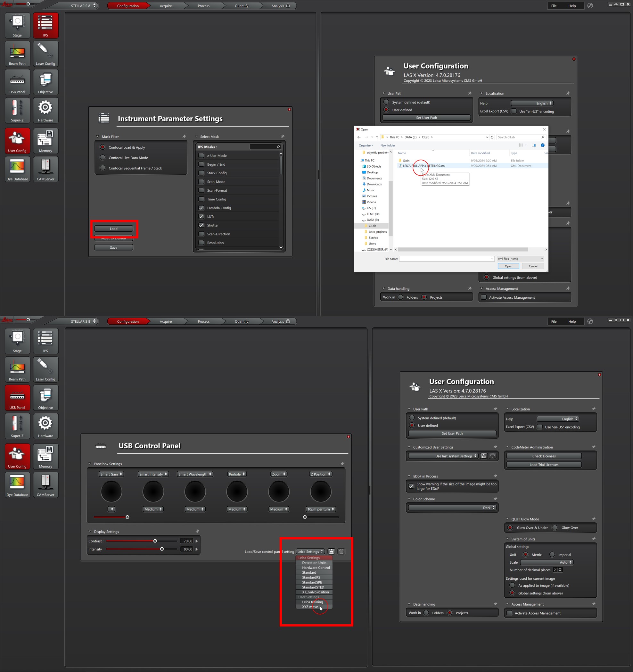Click the display Intensity slider handle
The width and height of the screenshot is (633, 672).
point(162,549)
